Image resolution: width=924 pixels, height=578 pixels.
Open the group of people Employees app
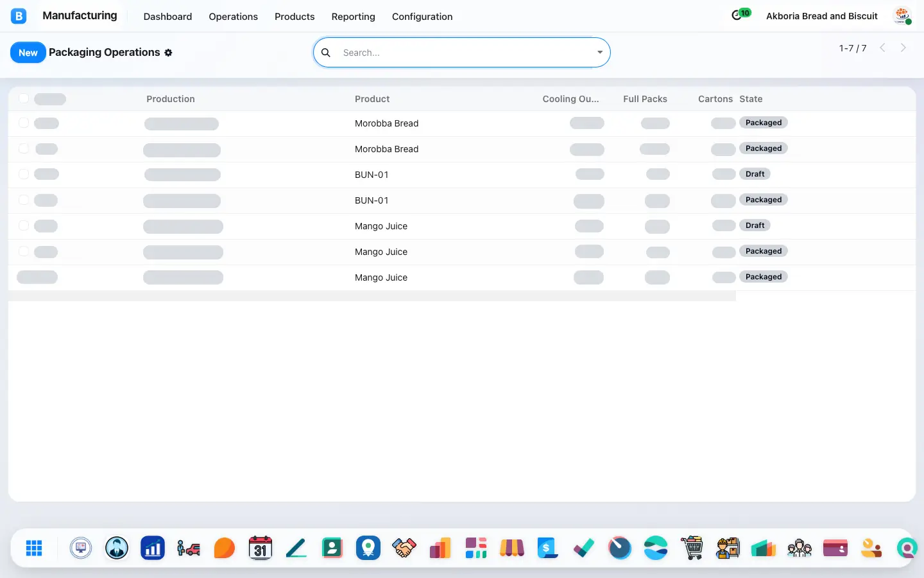point(800,548)
